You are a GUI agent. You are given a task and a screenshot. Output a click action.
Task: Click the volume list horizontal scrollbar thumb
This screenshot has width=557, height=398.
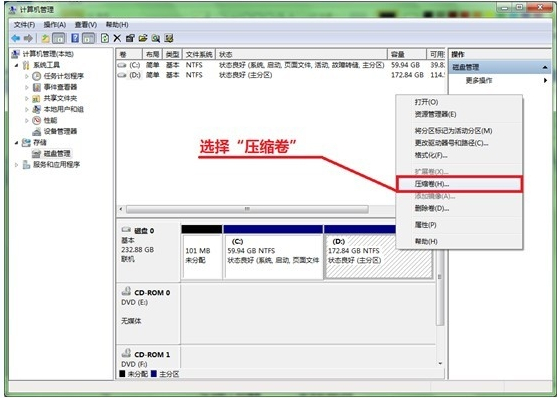coord(247,209)
